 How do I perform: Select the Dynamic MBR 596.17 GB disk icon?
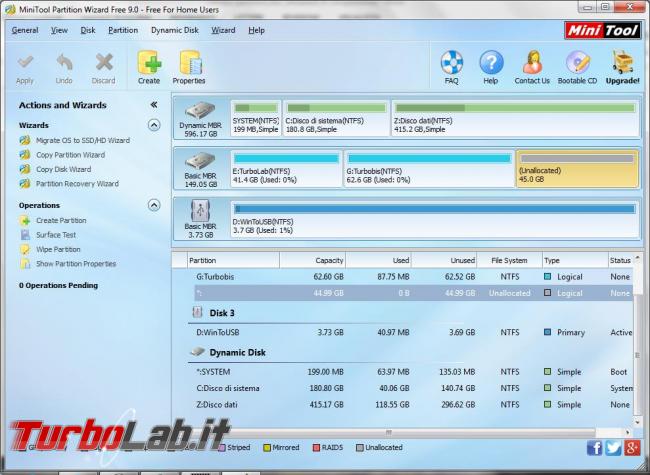[200, 111]
